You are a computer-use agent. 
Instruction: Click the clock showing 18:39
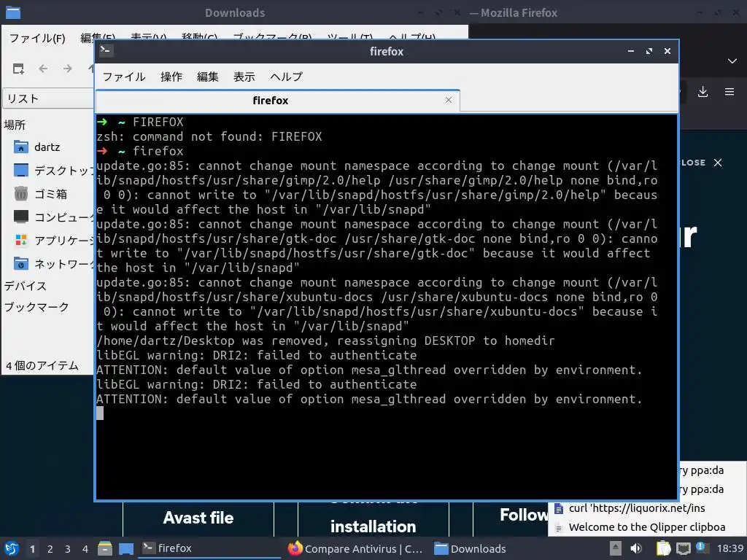(x=729, y=548)
